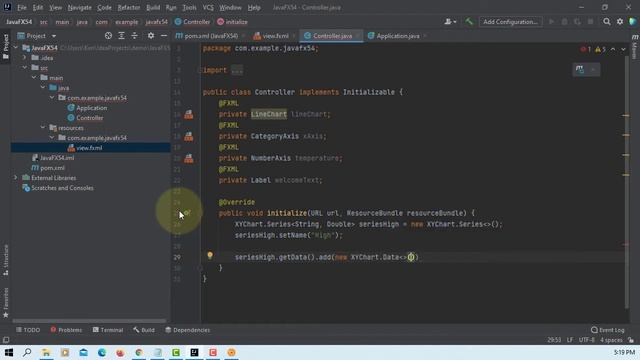Collapse the src folder

[25, 68]
